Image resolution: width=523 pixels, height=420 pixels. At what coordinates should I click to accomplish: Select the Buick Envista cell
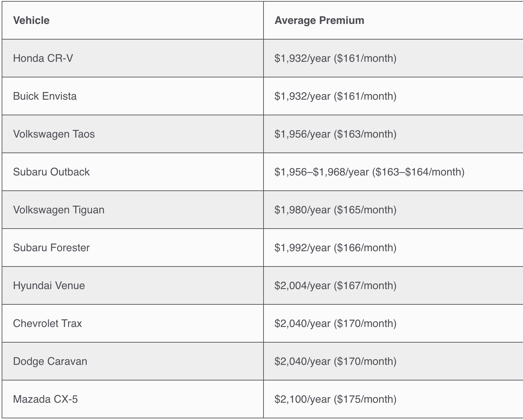click(45, 96)
